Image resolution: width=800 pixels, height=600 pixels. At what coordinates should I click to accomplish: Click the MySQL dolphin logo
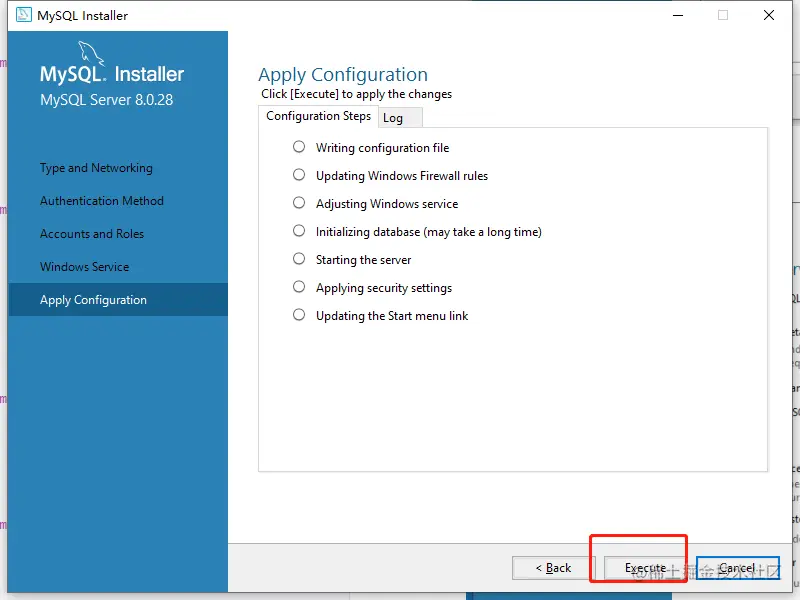click(91, 53)
